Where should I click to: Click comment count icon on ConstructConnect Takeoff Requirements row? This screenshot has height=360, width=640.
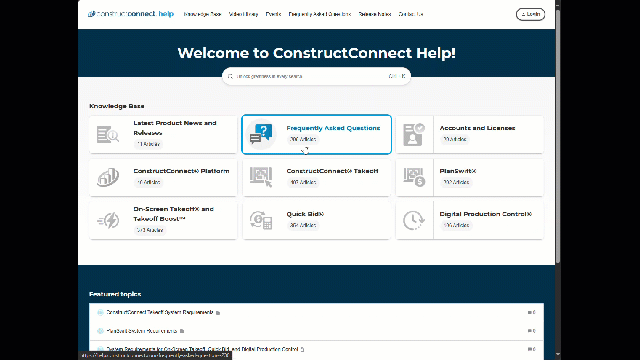pos(531,312)
